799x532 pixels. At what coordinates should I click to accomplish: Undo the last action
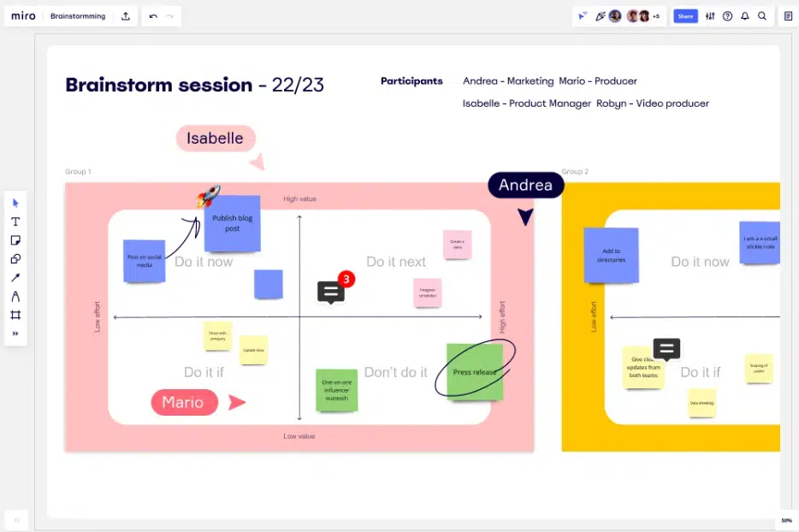tap(153, 16)
